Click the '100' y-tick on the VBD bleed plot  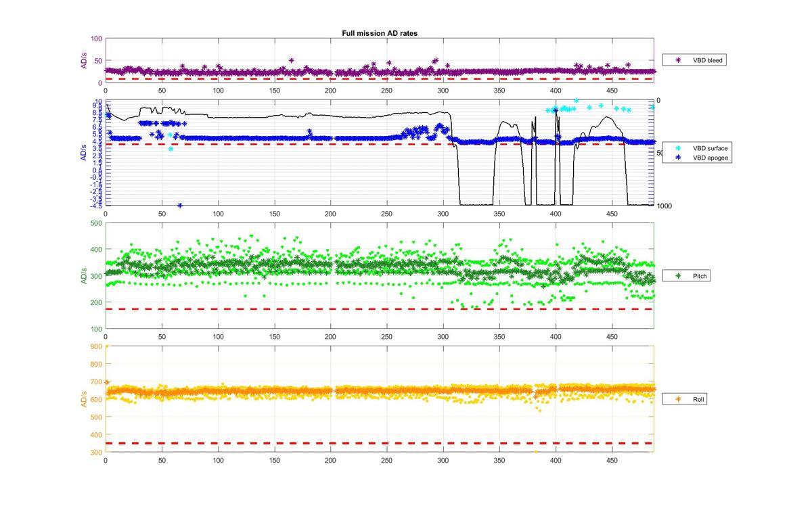(x=96, y=39)
